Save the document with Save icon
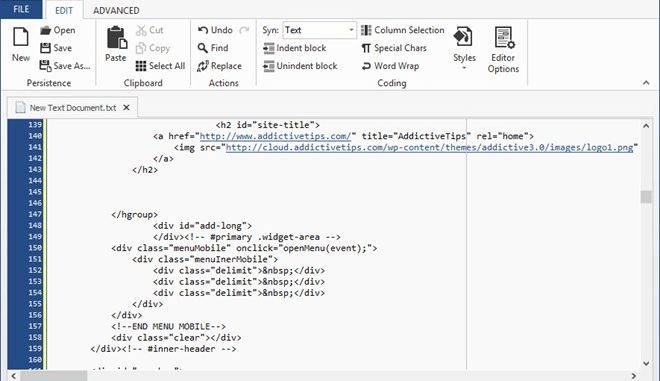The height and width of the screenshot is (381, 660). 56,48
